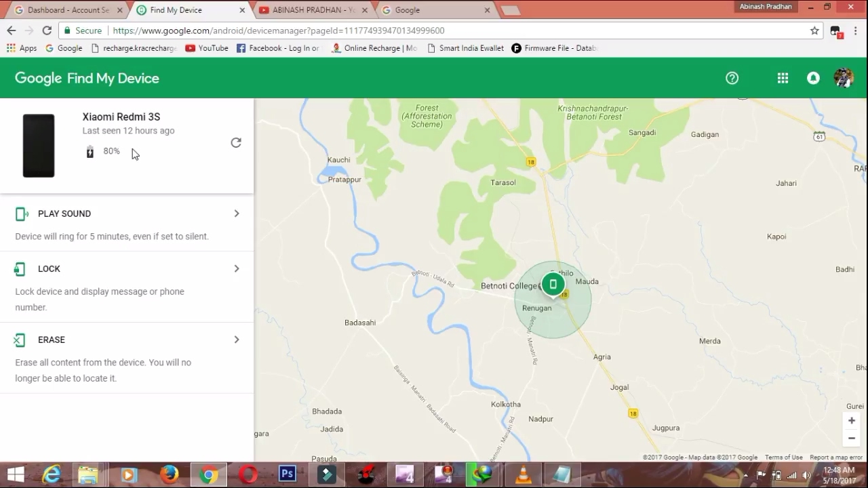The image size is (868, 488).
Task: Open the Play Sound option chevron
Action: pyautogui.click(x=237, y=213)
